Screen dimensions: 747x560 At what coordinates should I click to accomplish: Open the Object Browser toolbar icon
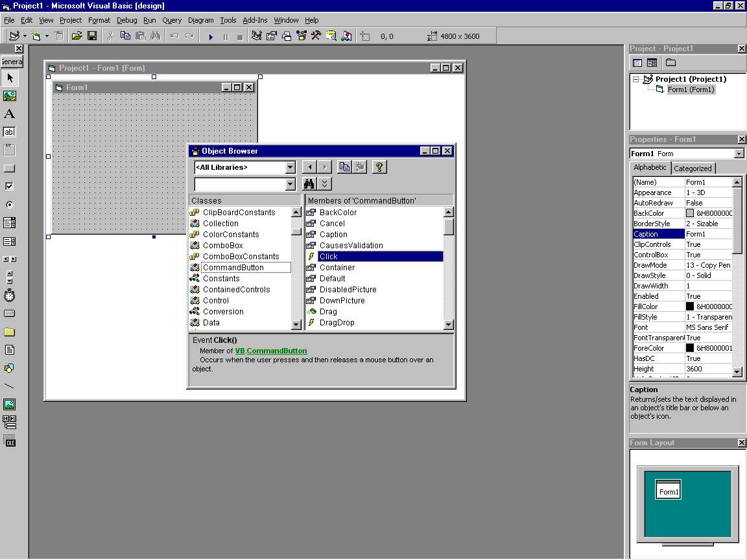(x=301, y=36)
